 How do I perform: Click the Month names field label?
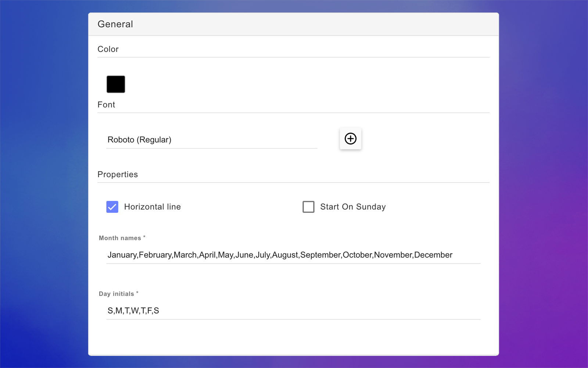tap(120, 238)
